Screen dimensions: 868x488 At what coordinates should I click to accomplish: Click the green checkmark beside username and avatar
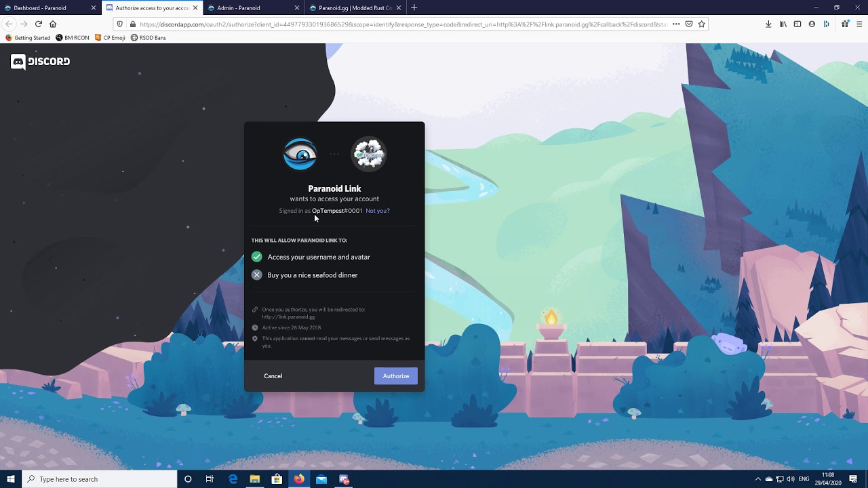(256, 257)
